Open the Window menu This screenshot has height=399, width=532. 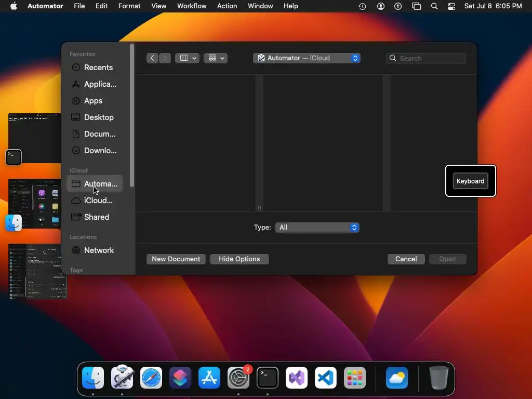point(260,6)
